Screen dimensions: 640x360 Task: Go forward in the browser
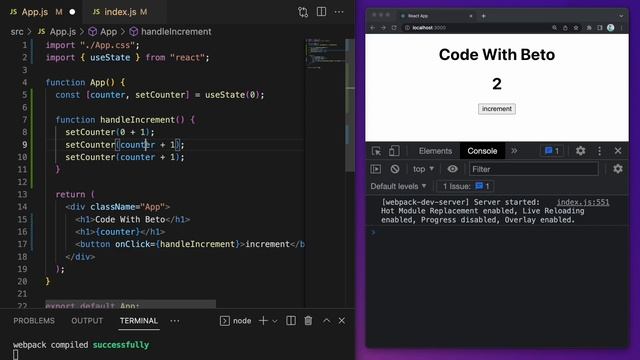coord(383,28)
